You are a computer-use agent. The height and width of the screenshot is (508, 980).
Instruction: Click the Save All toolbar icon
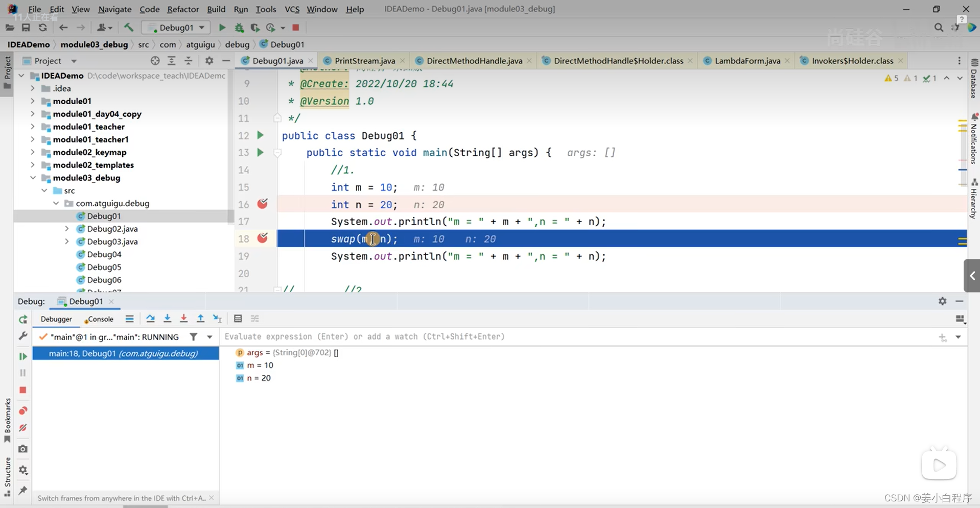tap(26, 28)
